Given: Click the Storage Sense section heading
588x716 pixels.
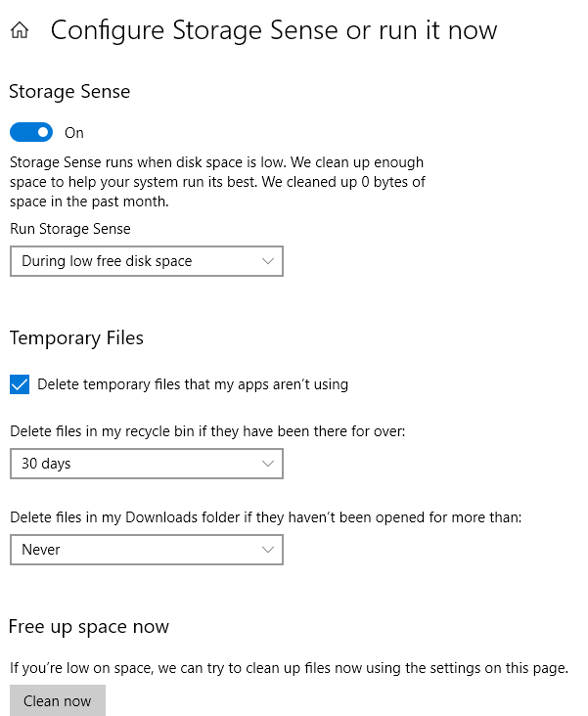Looking at the screenshot, I should click(x=69, y=92).
